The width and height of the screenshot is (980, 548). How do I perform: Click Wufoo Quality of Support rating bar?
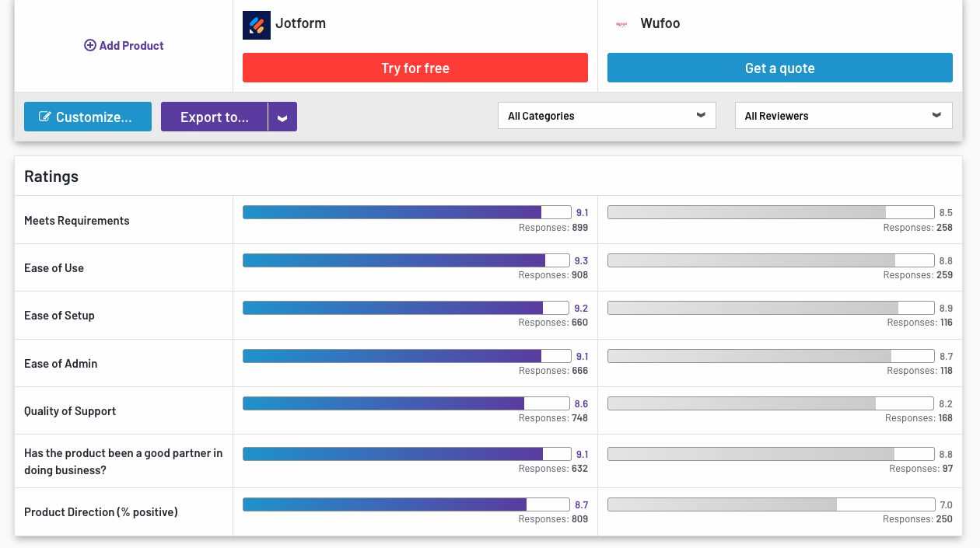pyautogui.click(x=770, y=404)
